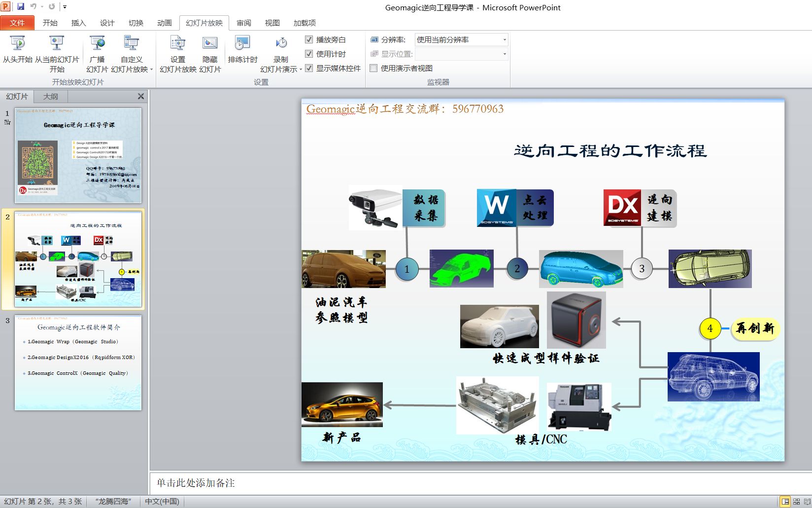Select the Slide Show (幻灯片放映) ribbon tab
The width and height of the screenshot is (812, 508).
coord(204,23)
